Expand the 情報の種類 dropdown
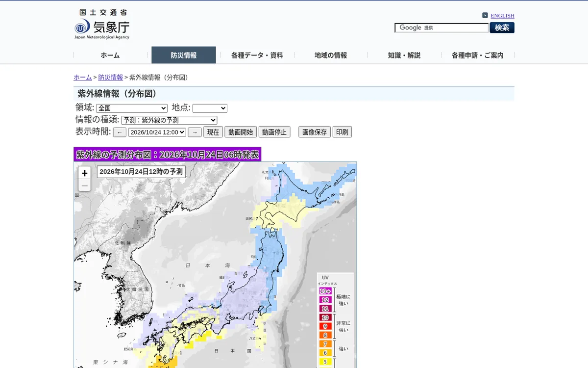 click(169, 120)
